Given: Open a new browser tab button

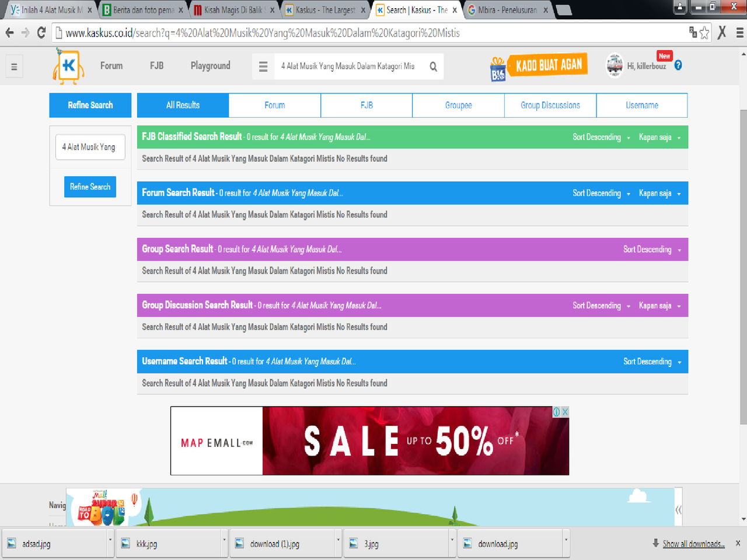Looking at the screenshot, I should pyautogui.click(x=563, y=10).
